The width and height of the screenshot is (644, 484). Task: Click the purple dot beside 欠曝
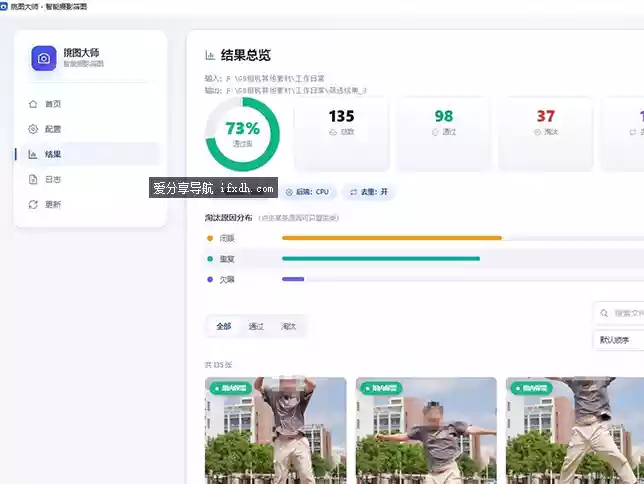[210, 279]
